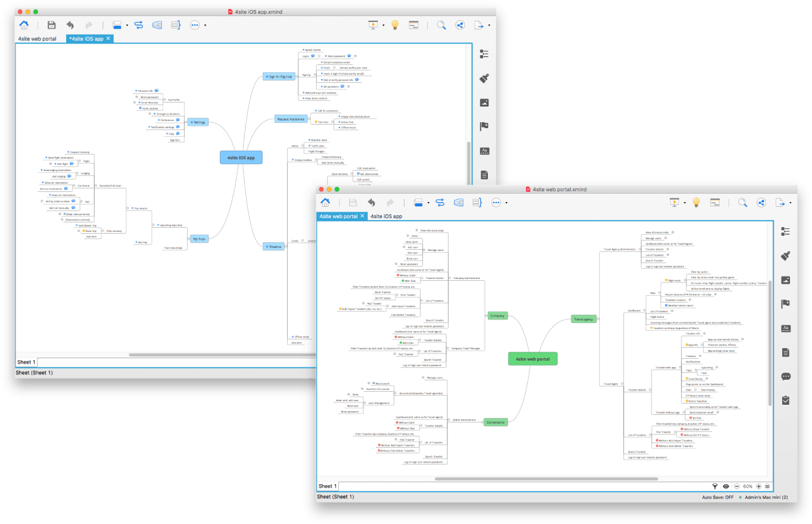Screen dimensions: 812x524
Task: Insert topic button in iOS app window
Action: [x=117, y=25]
